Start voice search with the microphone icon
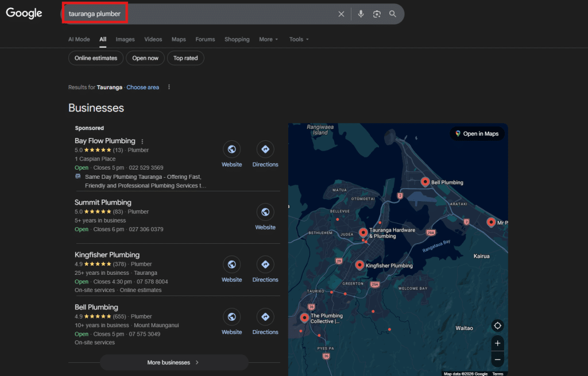Screen dimensions: 588x376 (x=361, y=14)
